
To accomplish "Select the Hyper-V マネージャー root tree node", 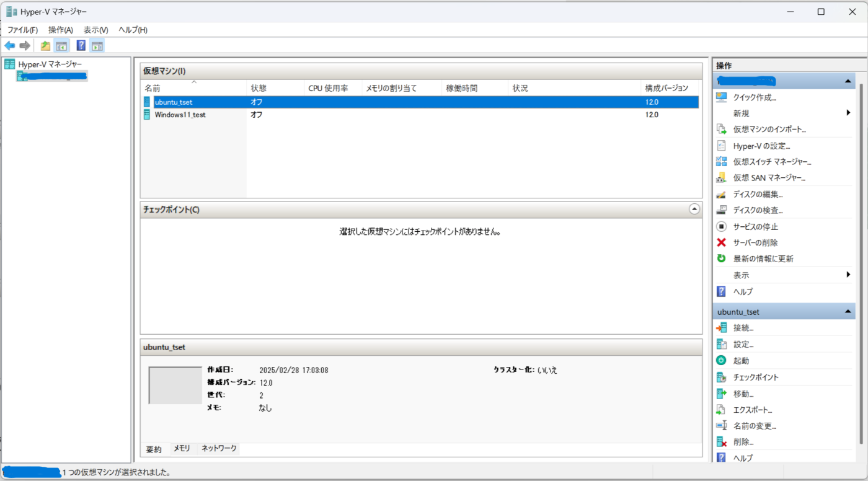I will [50, 64].
